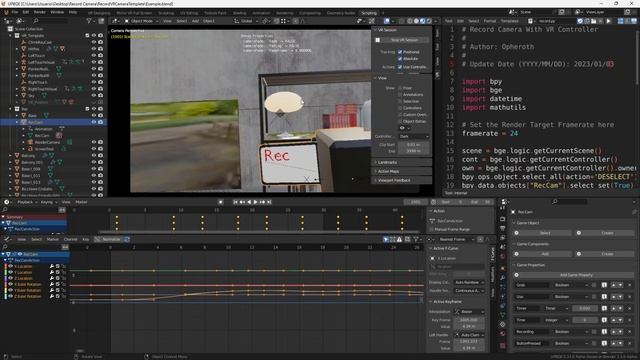640x360 pixels.
Task: Open the Output properties tab icon
Action: (503, 228)
